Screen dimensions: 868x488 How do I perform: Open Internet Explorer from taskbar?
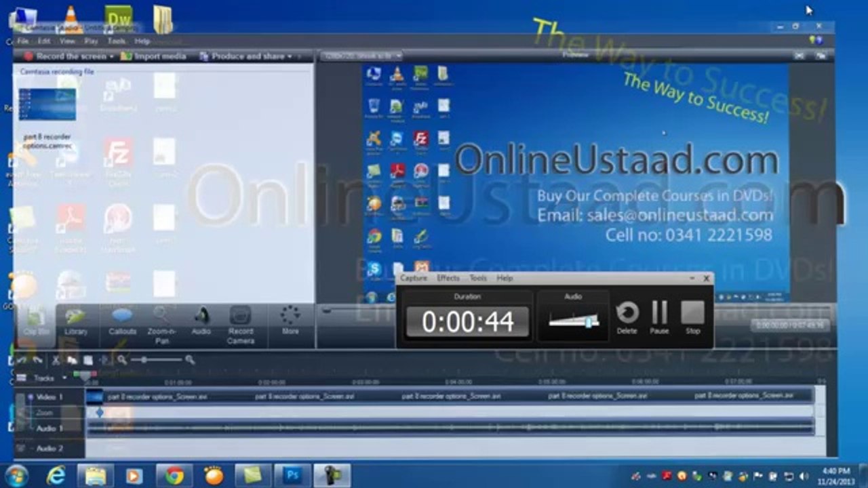pos(56,476)
